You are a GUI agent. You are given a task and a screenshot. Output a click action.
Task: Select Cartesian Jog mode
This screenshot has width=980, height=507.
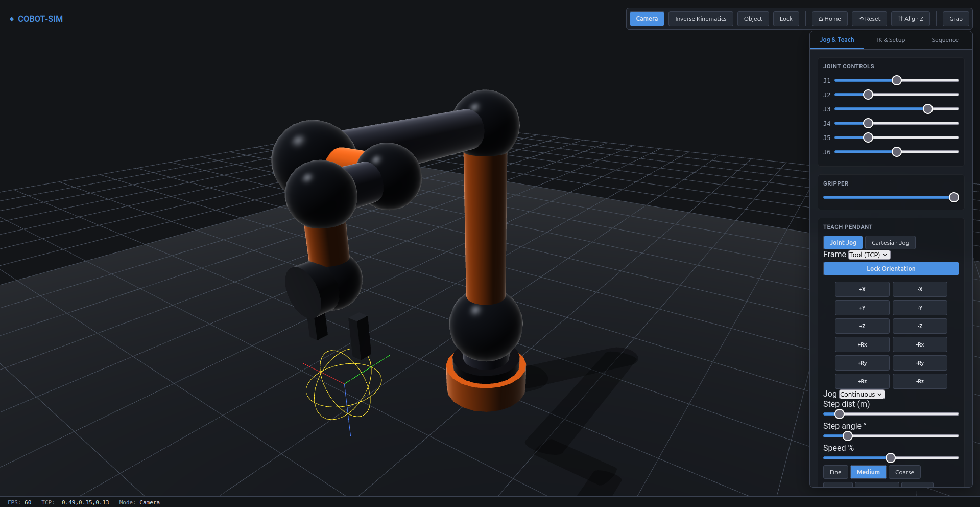pyautogui.click(x=890, y=243)
